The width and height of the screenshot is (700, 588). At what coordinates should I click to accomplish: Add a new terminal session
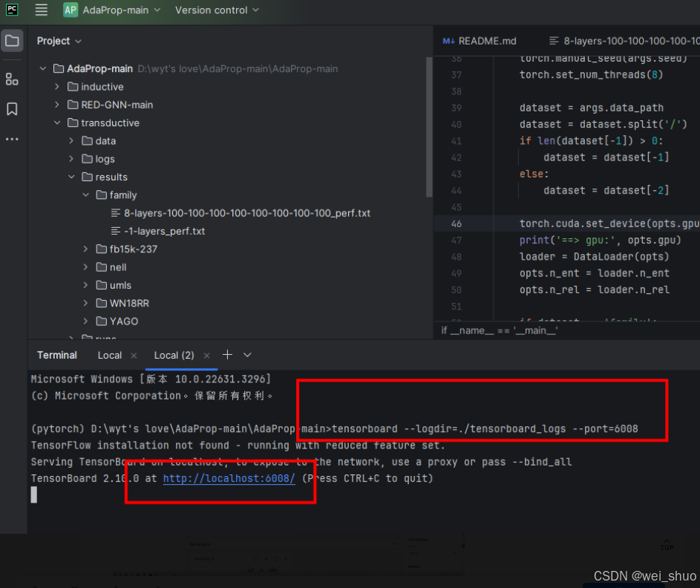227,355
